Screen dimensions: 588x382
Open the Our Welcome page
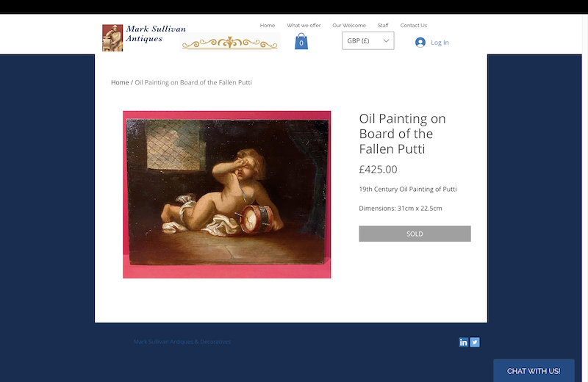(x=349, y=26)
